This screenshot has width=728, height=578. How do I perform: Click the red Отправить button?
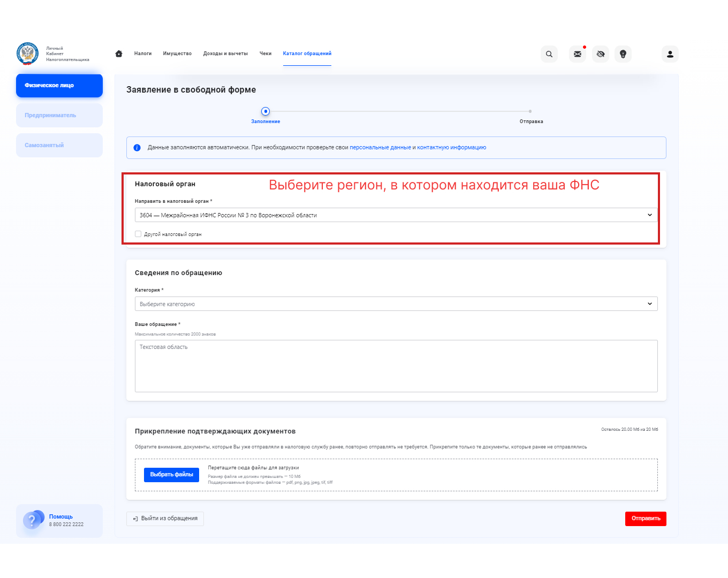click(646, 519)
